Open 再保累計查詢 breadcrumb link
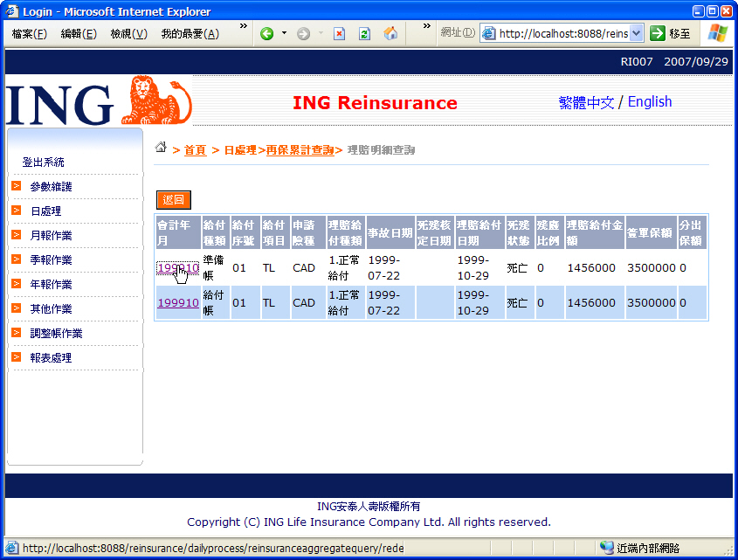738x560 pixels. tap(300, 150)
